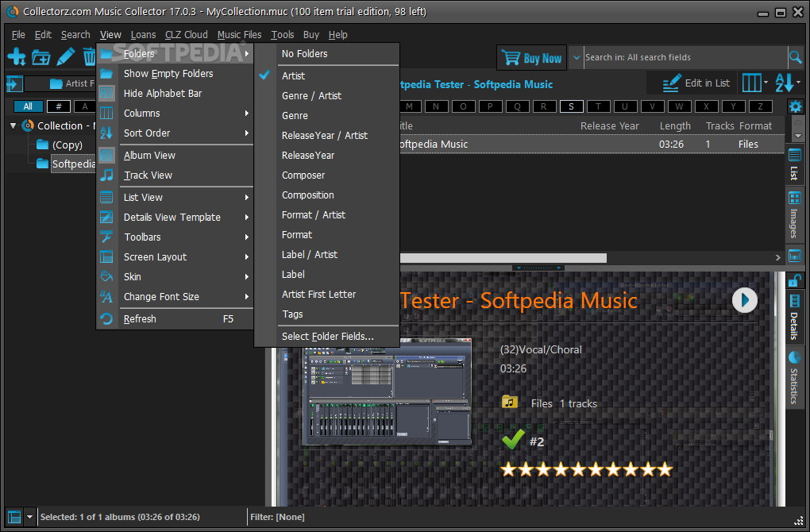The height and width of the screenshot is (532, 810).
Task: Click the album cover thumbnail
Action: pos(387,391)
